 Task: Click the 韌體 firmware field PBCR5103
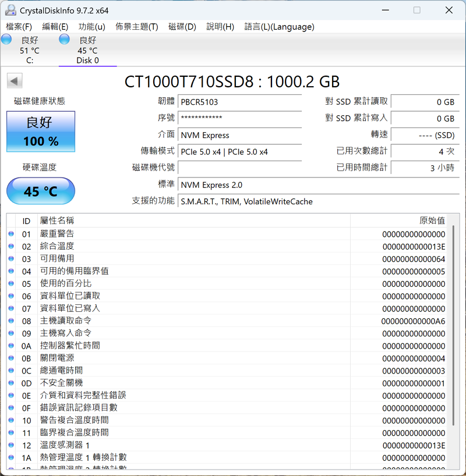point(239,102)
